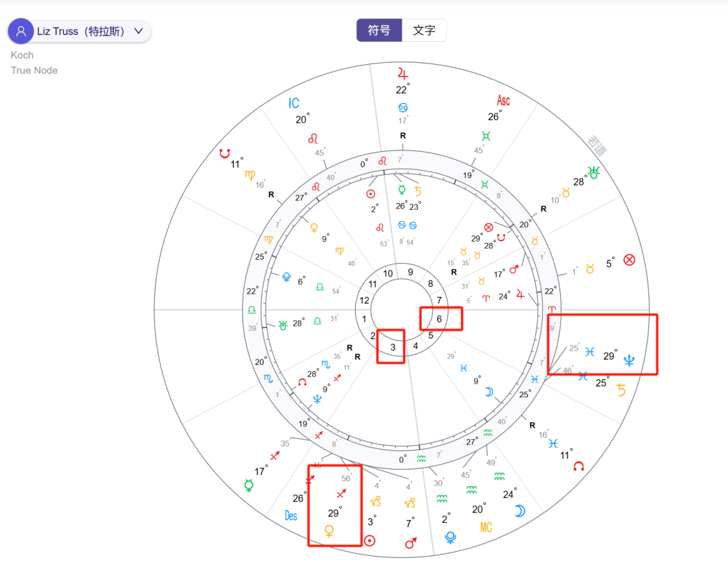728x566 pixels.
Task: Click green Uranus glyph at 28° Taurus
Action: (594, 173)
